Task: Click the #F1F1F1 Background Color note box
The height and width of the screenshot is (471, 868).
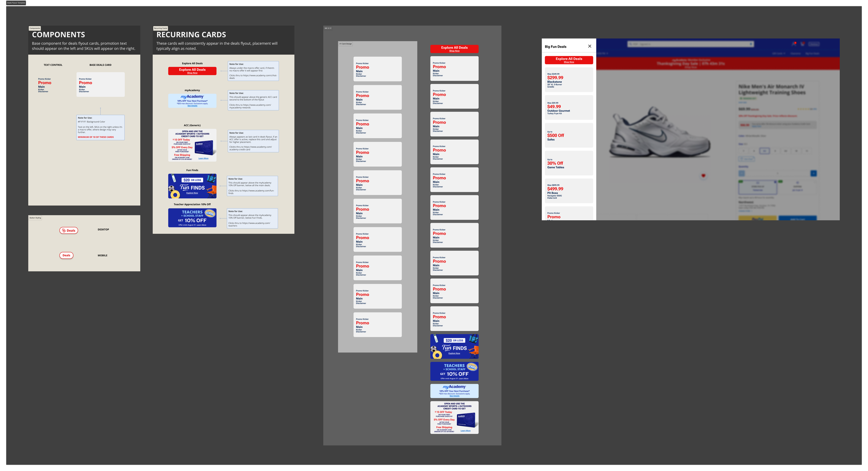Action: coord(100,127)
